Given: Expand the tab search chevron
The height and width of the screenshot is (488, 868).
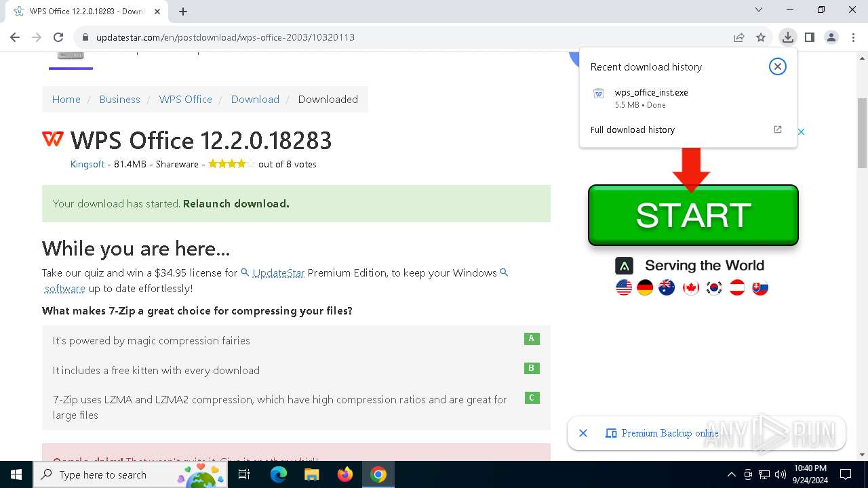Looking at the screenshot, I should pyautogui.click(x=759, y=9).
